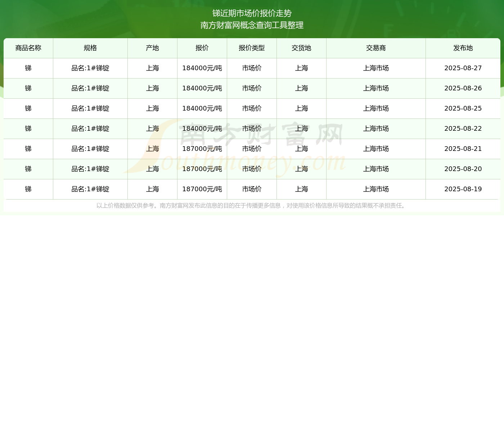Click the 规格 column header

90,48
